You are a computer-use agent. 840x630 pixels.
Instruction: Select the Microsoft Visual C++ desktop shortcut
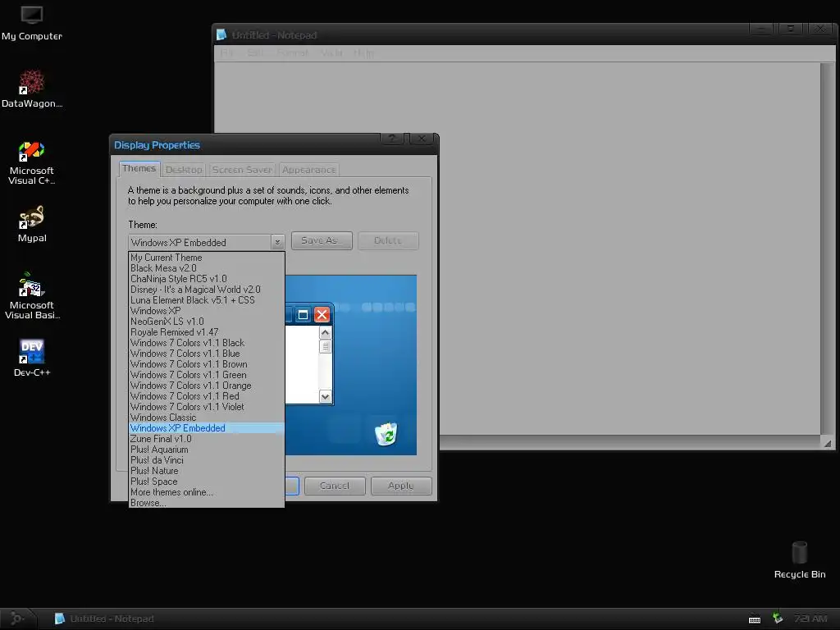(32, 163)
